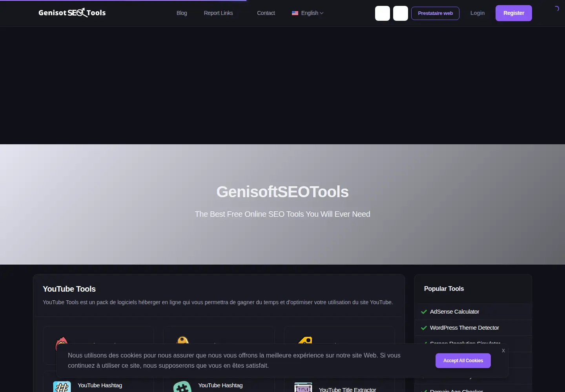
Task: Click the GenisoftSEOTools hero heading
Action: click(x=282, y=192)
